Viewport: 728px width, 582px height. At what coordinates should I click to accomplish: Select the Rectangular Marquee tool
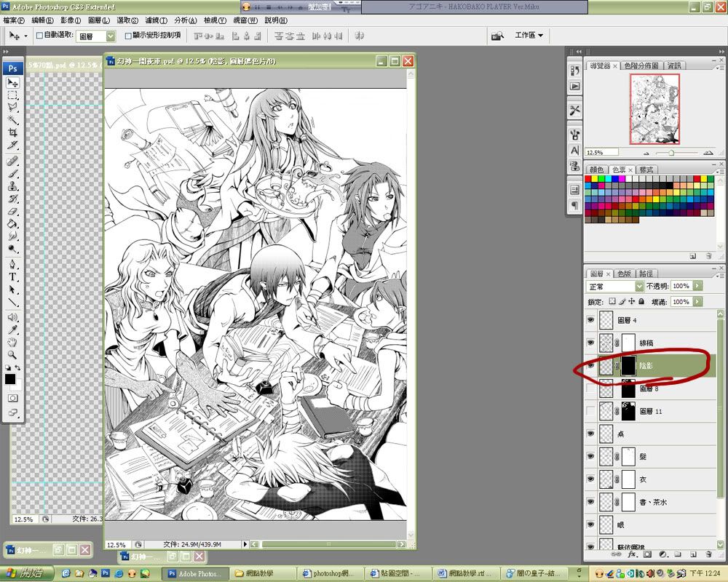(x=12, y=95)
